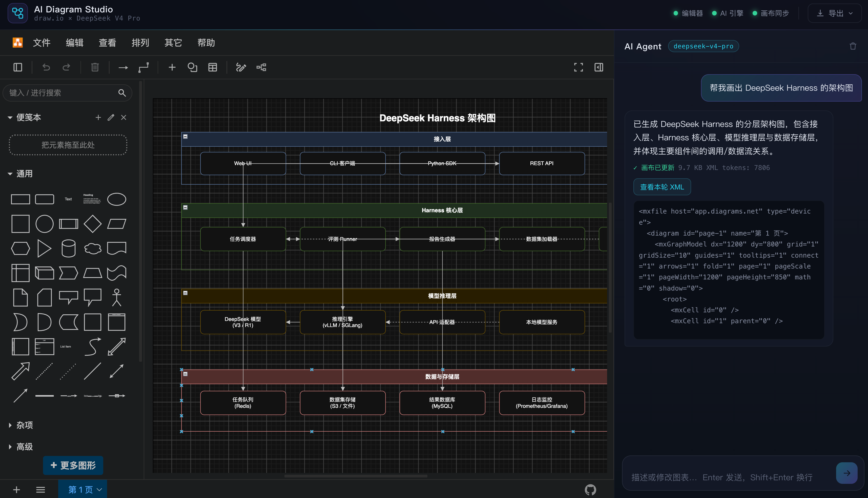The image size is (868, 498).
Task: Click the 画布同步 status indicator
Action: tap(771, 13)
